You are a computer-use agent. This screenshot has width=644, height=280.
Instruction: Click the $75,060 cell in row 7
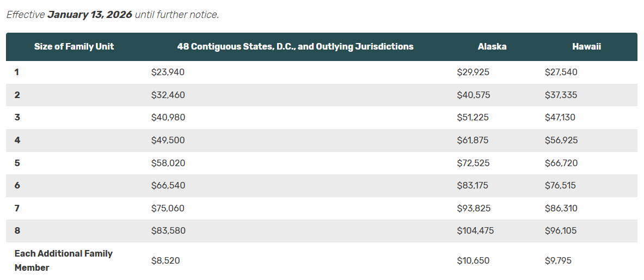pyautogui.click(x=168, y=208)
